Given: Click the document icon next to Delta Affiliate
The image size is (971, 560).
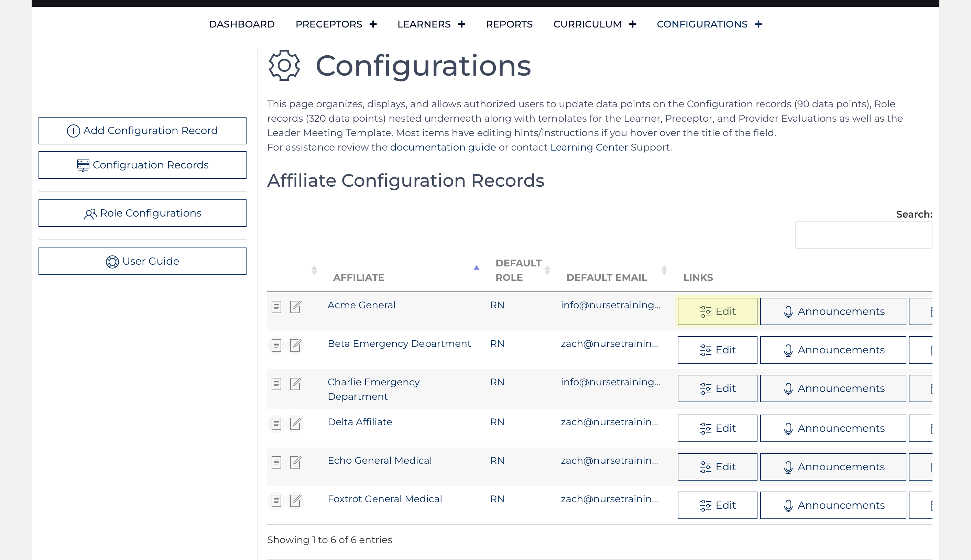Looking at the screenshot, I should (x=276, y=424).
